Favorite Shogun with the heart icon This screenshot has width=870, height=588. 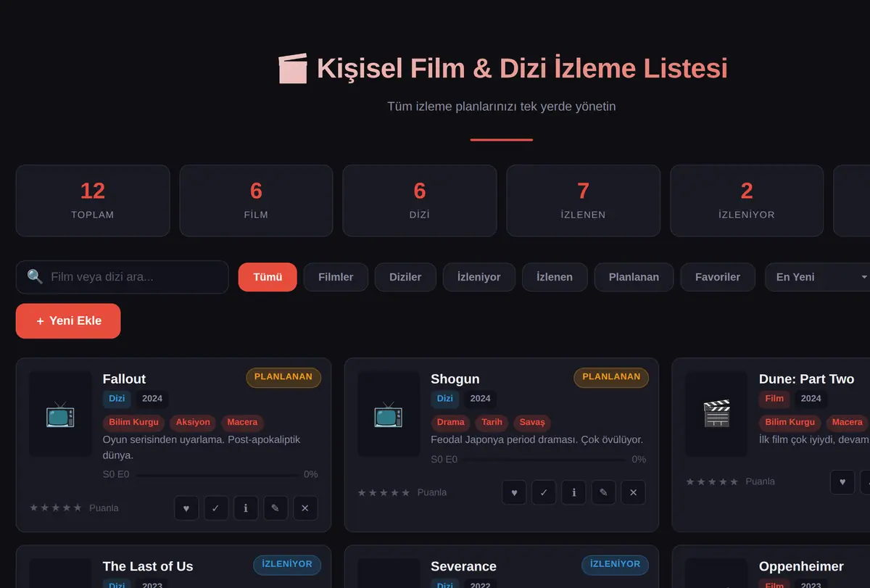pos(514,492)
